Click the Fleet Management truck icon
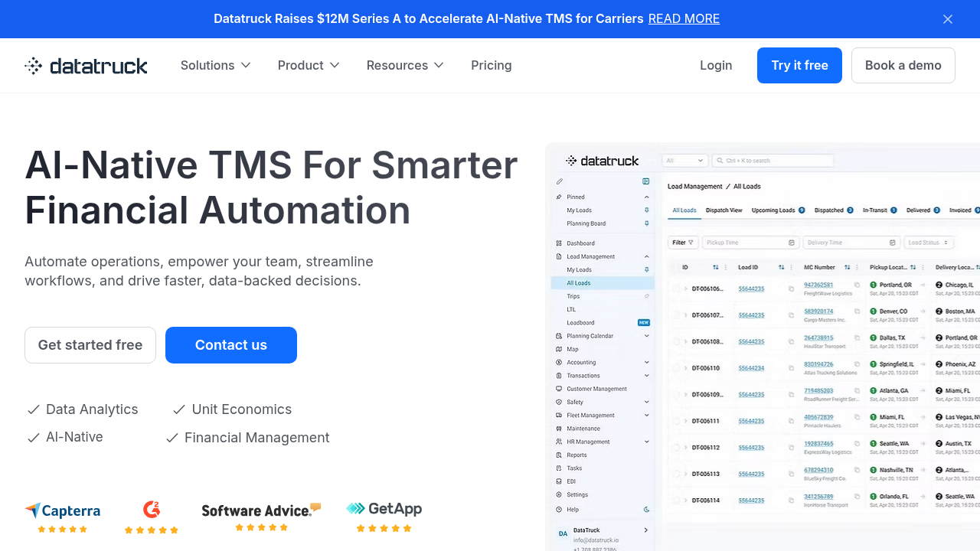 pyautogui.click(x=559, y=416)
